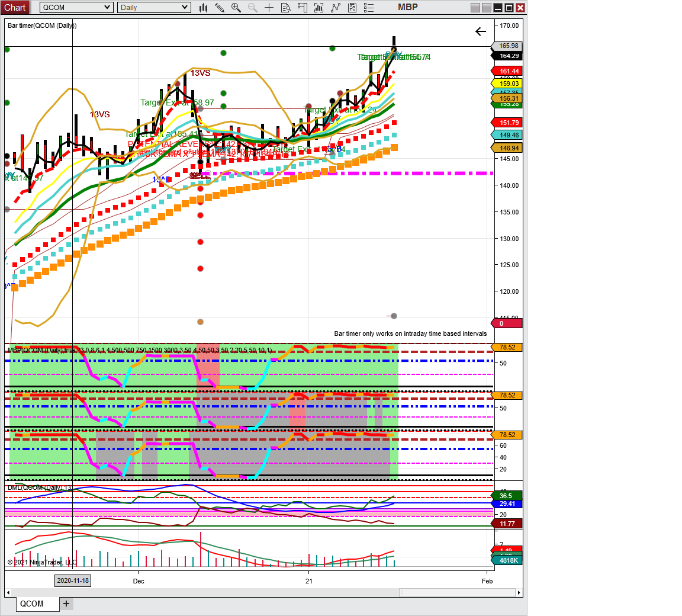This screenshot has width=682, height=616.
Task: Click the dark red 11.77 marker
Action: [x=507, y=524]
